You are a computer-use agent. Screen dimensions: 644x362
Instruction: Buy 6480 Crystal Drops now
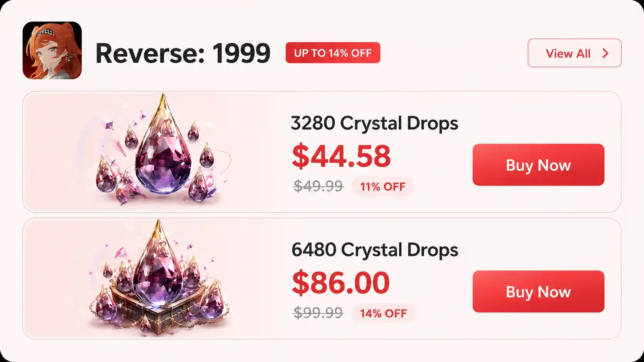click(538, 292)
